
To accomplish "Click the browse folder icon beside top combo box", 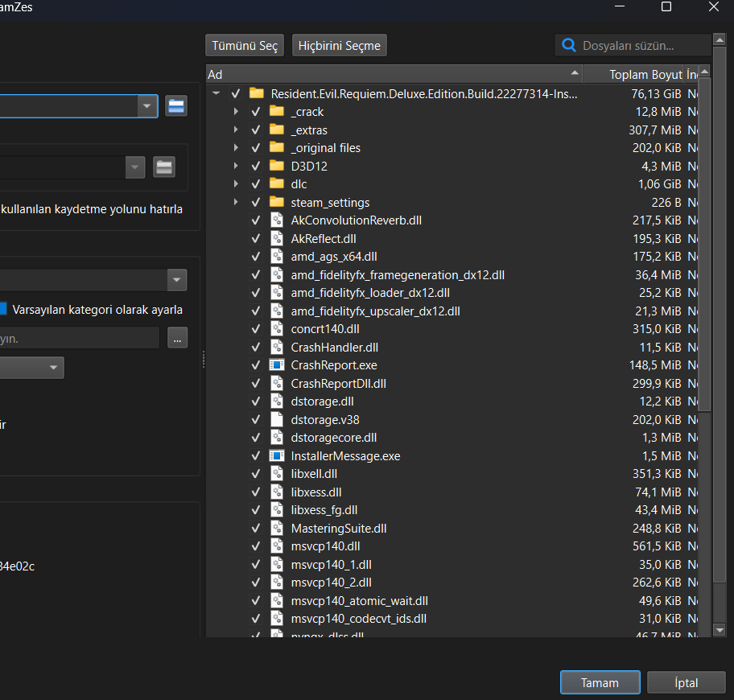I will tap(176, 105).
